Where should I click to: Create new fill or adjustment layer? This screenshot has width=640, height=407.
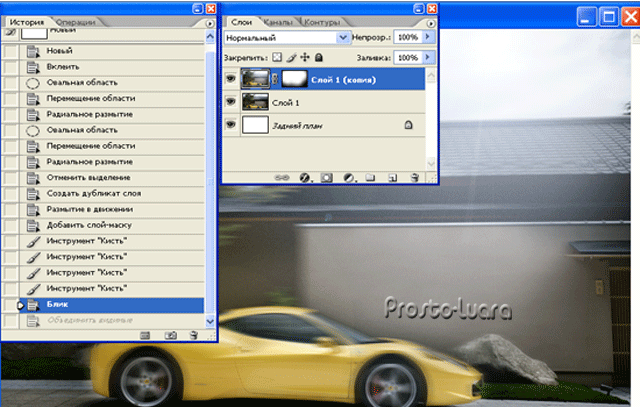click(x=349, y=178)
